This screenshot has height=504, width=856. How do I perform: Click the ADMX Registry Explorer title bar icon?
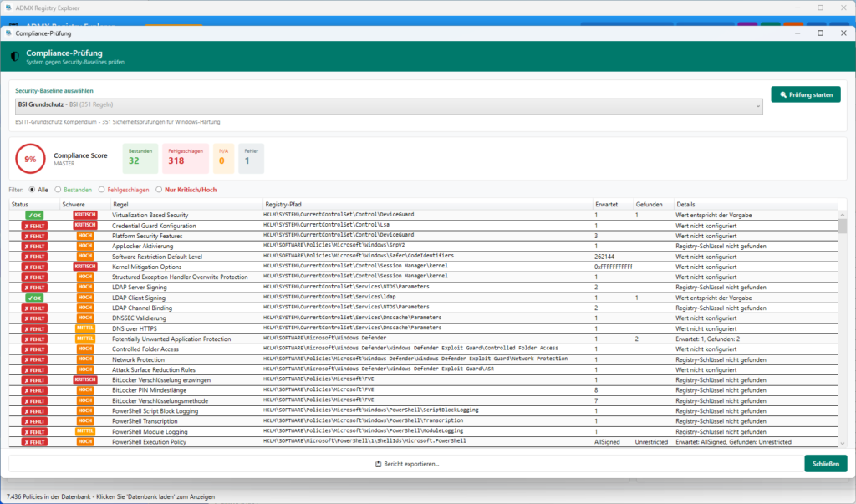tap(9, 8)
